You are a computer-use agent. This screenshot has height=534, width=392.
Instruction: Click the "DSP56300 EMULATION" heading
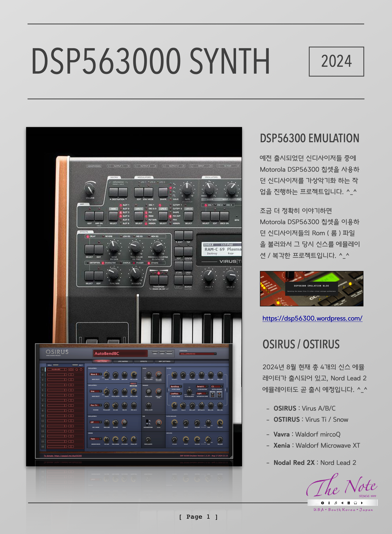click(310, 138)
